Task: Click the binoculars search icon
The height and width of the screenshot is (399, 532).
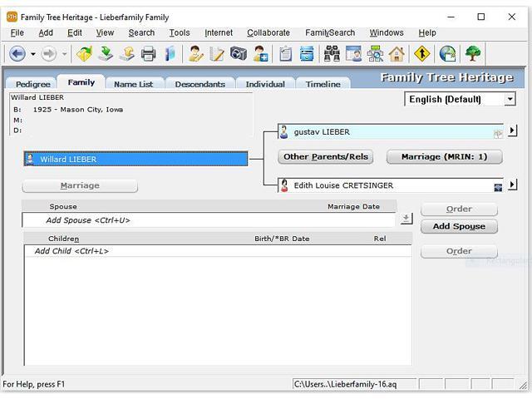Action: [x=332, y=54]
